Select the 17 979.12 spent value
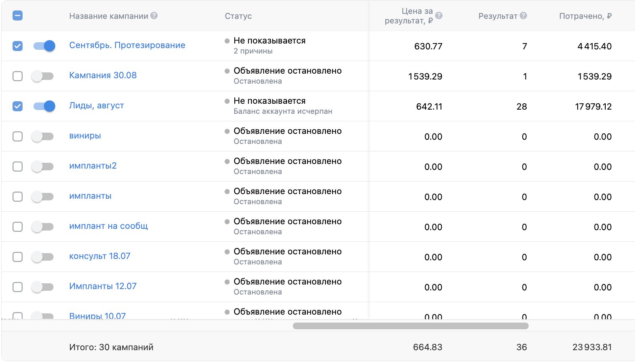The width and height of the screenshot is (635, 364). [x=593, y=107]
